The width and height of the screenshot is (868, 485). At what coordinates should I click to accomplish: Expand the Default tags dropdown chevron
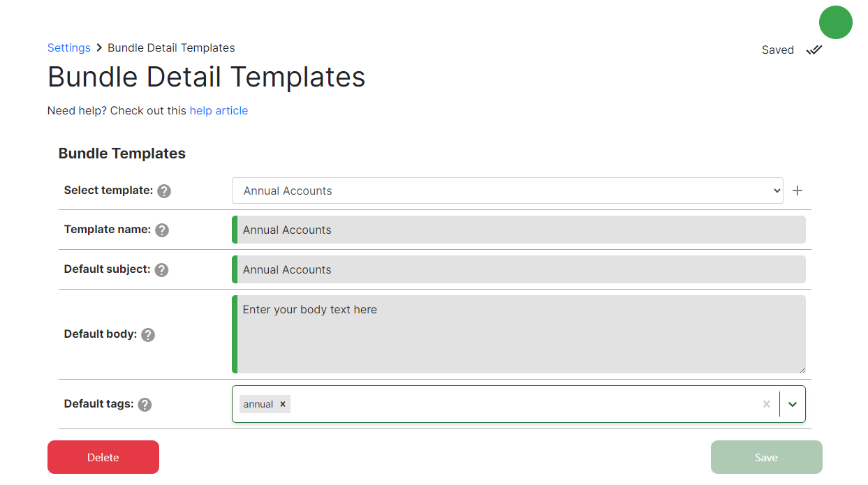point(793,404)
